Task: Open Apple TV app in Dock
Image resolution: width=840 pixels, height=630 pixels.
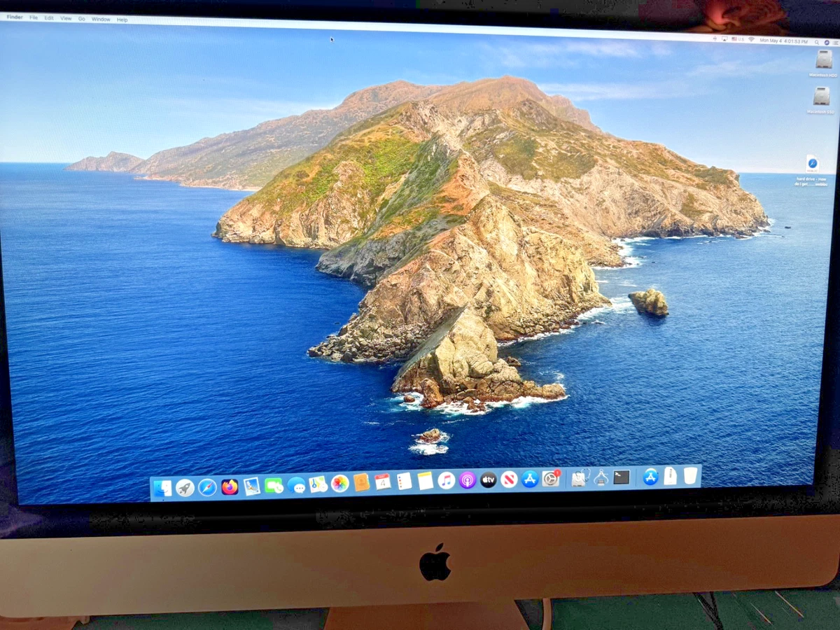Action: coord(488,479)
